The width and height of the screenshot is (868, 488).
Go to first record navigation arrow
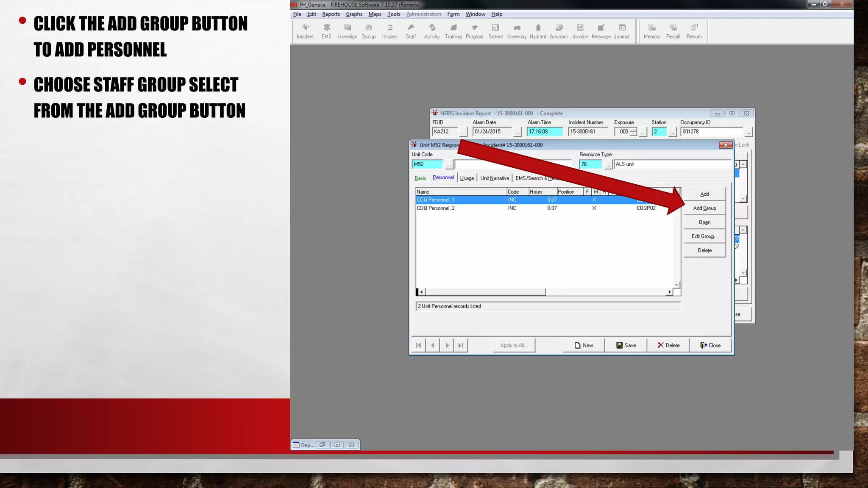point(418,345)
